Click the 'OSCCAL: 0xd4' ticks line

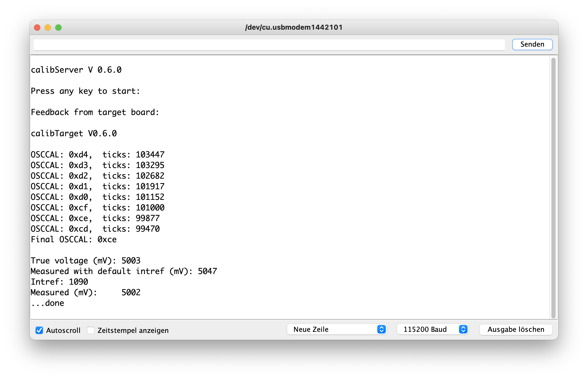tap(97, 155)
